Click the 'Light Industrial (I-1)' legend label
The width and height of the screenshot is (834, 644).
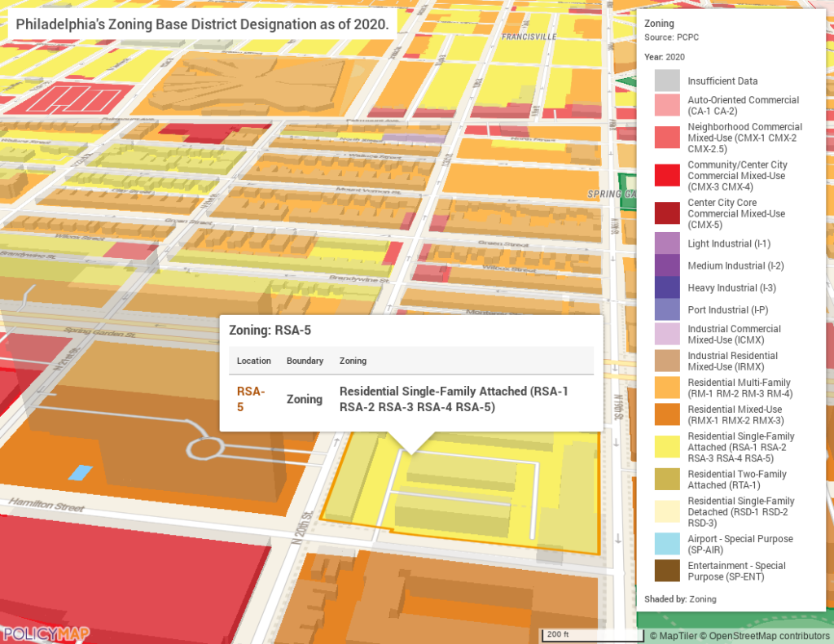729,243
